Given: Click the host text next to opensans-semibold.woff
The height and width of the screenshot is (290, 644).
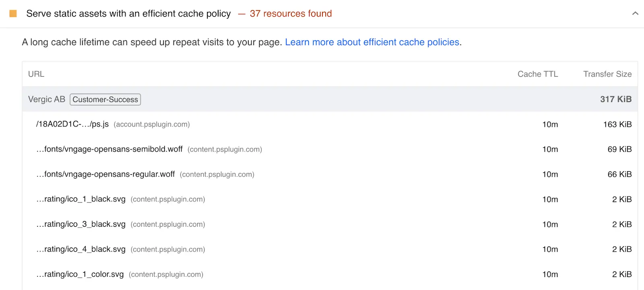Looking at the screenshot, I should [x=225, y=149].
